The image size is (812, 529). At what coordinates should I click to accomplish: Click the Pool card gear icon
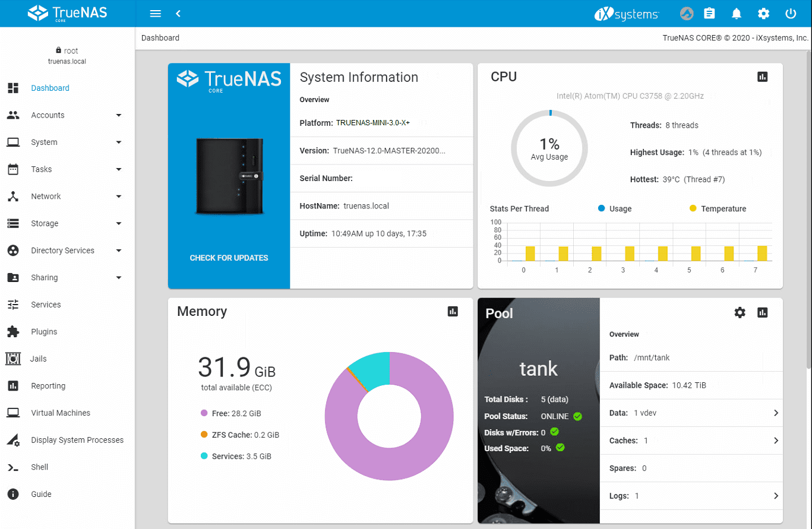(x=740, y=312)
